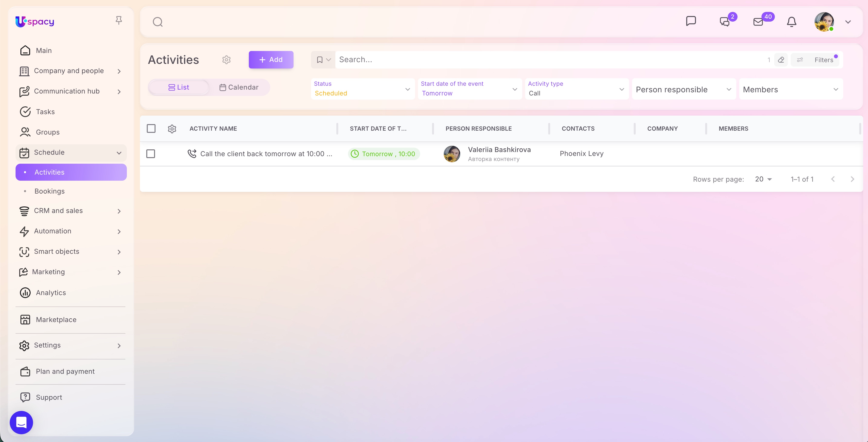Click the user avatar in the header
The width and height of the screenshot is (868, 442).
(x=824, y=22)
